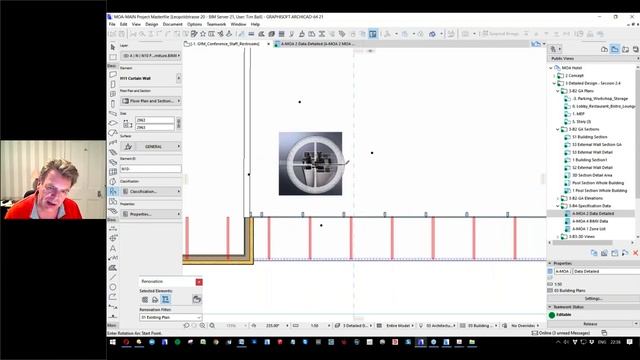Switch Navigator to Project Map icon

click(604, 49)
